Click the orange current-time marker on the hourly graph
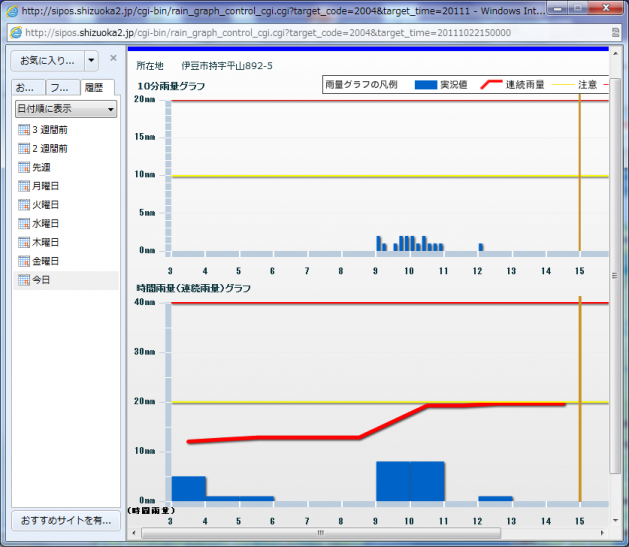629x547 pixels. (x=580, y=399)
